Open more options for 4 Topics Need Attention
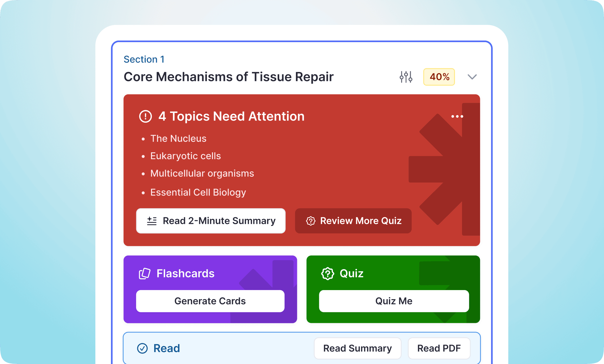 pyautogui.click(x=457, y=116)
